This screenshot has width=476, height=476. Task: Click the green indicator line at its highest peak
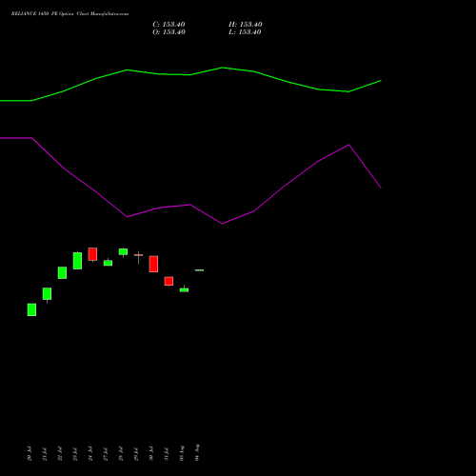coord(223,68)
